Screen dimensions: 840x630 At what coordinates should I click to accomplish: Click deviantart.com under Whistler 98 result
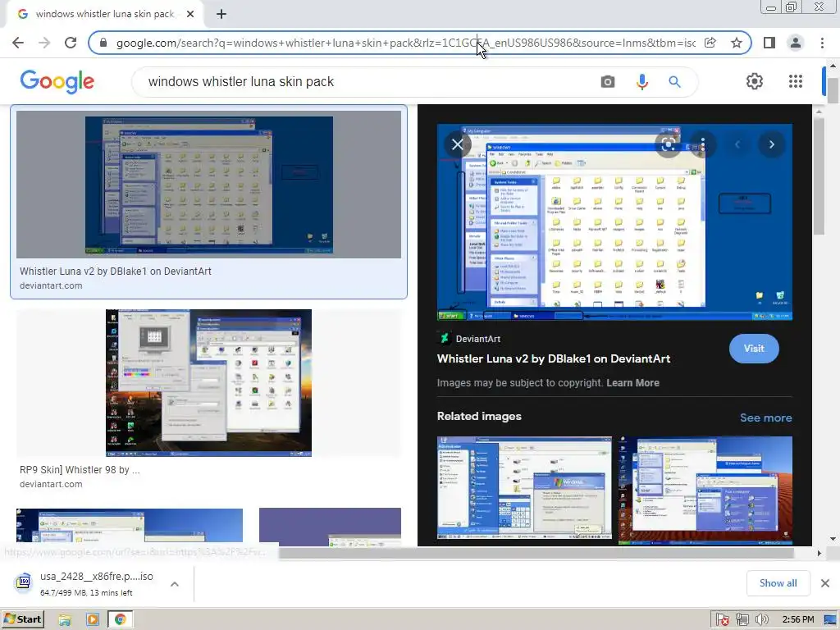[x=51, y=484]
